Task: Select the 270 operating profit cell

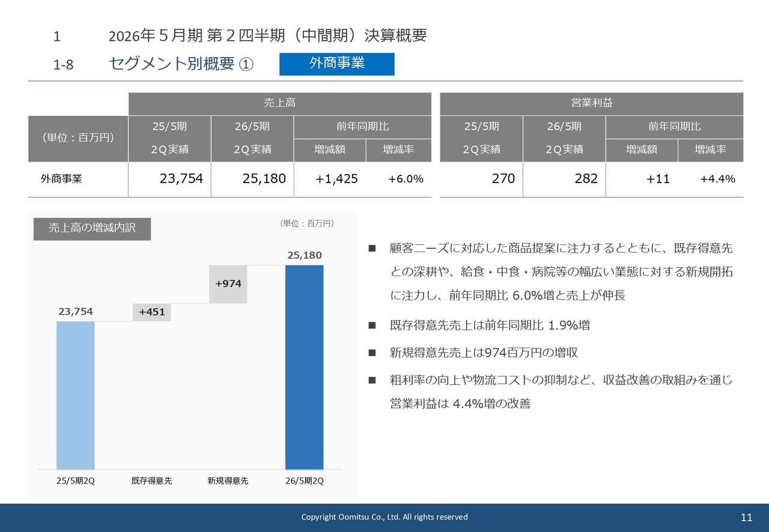Action: 503,179
